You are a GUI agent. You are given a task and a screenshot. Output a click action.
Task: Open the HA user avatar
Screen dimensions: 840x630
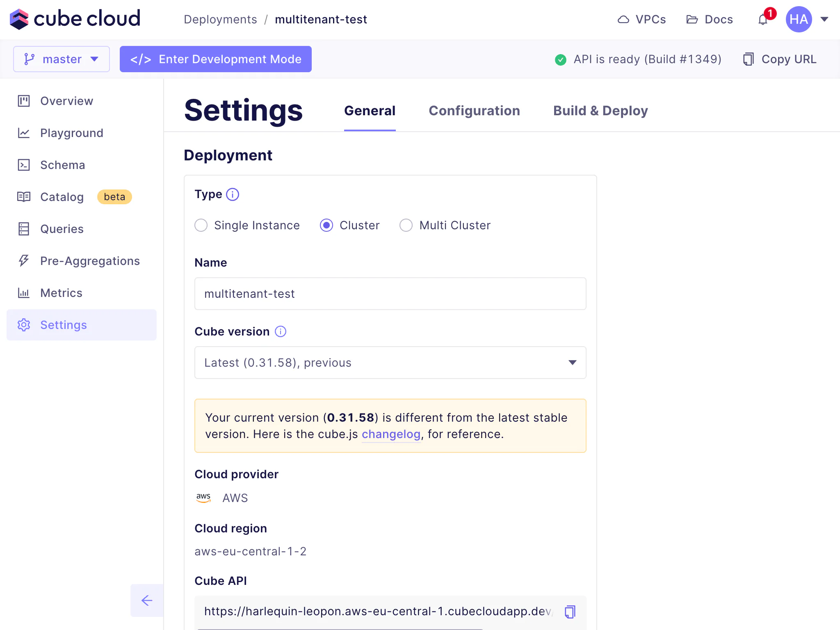tap(798, 19)
